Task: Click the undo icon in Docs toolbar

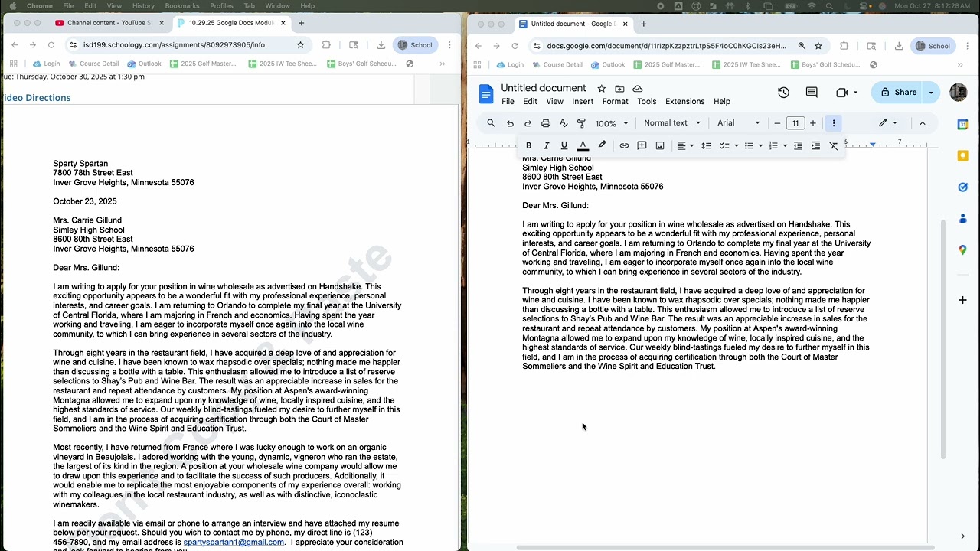Action: click(510, 123)
